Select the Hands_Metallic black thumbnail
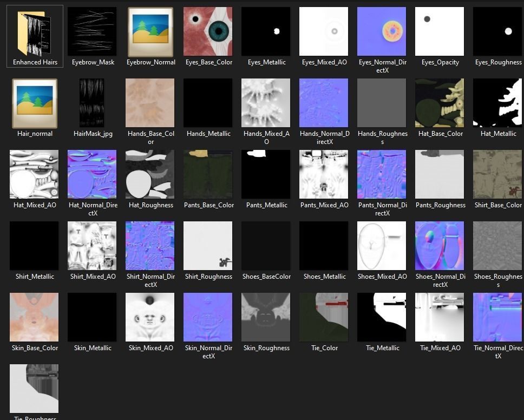 pos(208,103)
